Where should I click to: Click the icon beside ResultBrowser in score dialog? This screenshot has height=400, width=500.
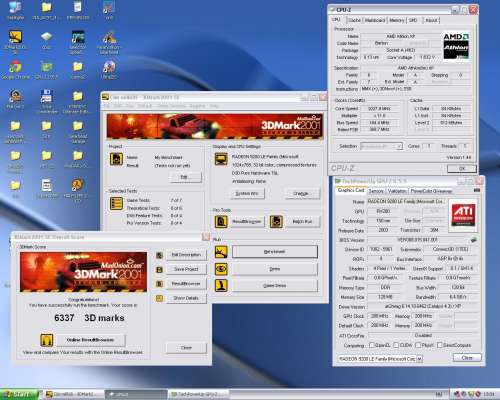[159, 284]
